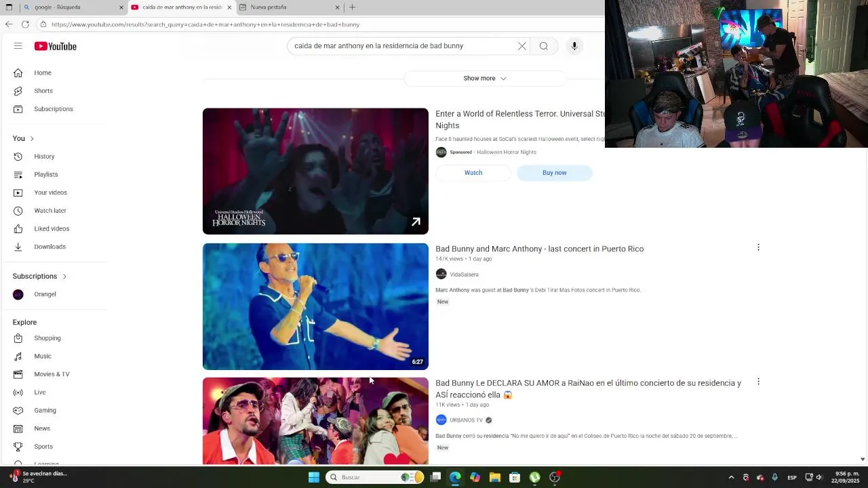Click the magnifier search button
The width and height of the screenshot is (868, 488).
click(x=544, y=46)
